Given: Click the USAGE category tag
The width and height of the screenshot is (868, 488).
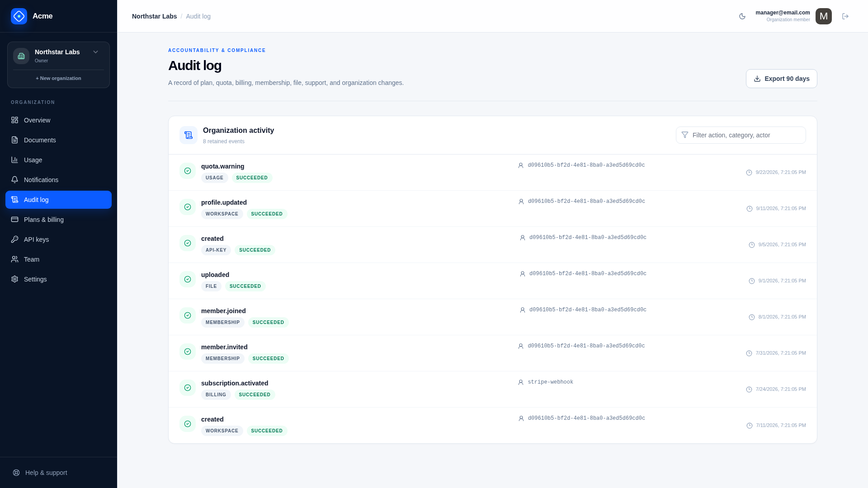Looking at the screenshot, I should point(214,178).
